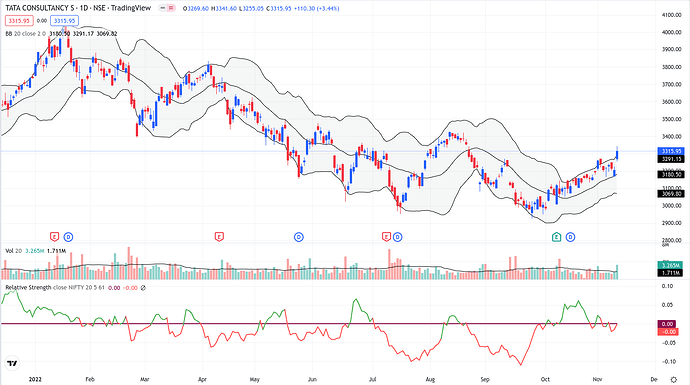690x385 pixels.
Task: Click the 2022 label on time axis
Action: (x=34, y=379)
